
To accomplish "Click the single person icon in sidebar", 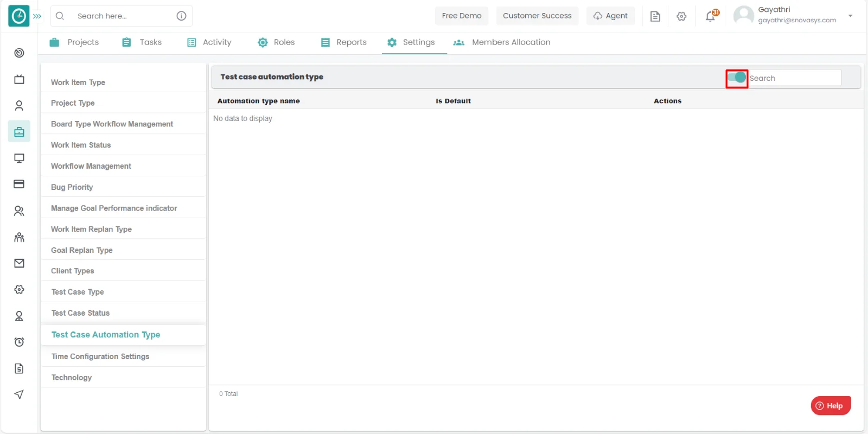I will click(19, 105).
